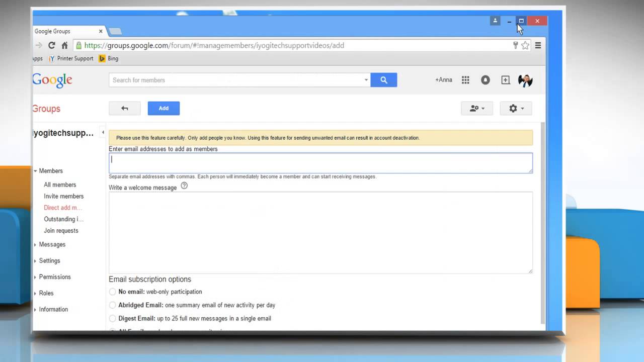The height and width of the screenshot is (362, 644).
Task: Open All members list
Action: click(60, 185)
